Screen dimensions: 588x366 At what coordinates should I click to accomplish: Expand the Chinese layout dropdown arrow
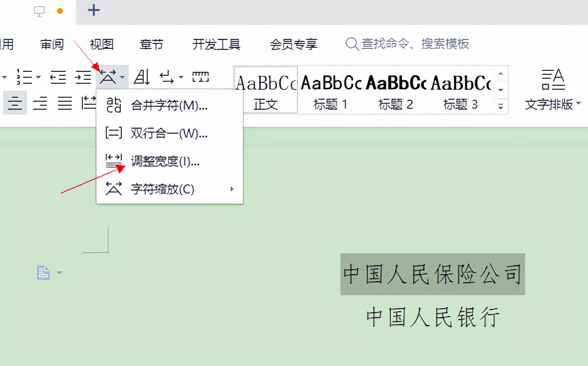click(x=122, y=77)
